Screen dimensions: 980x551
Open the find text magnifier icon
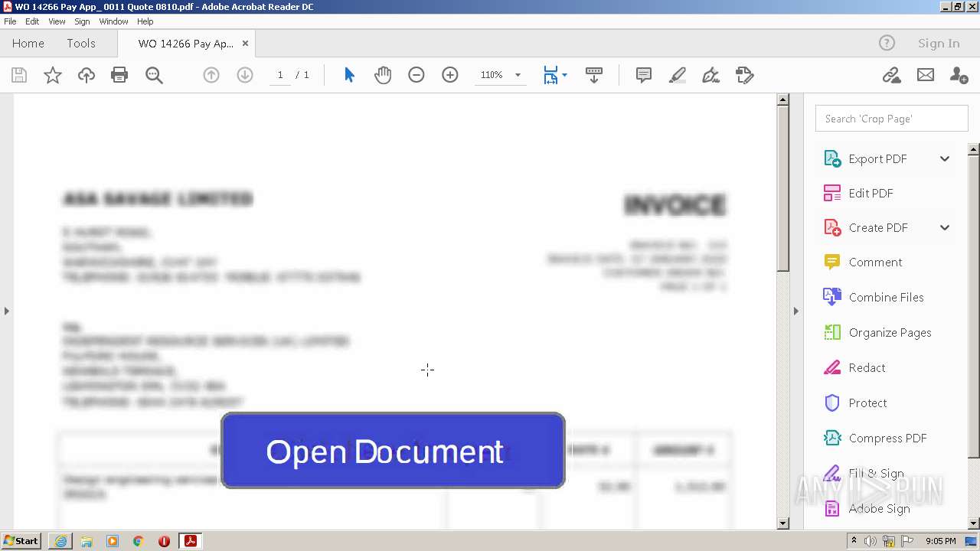point(154,75)
